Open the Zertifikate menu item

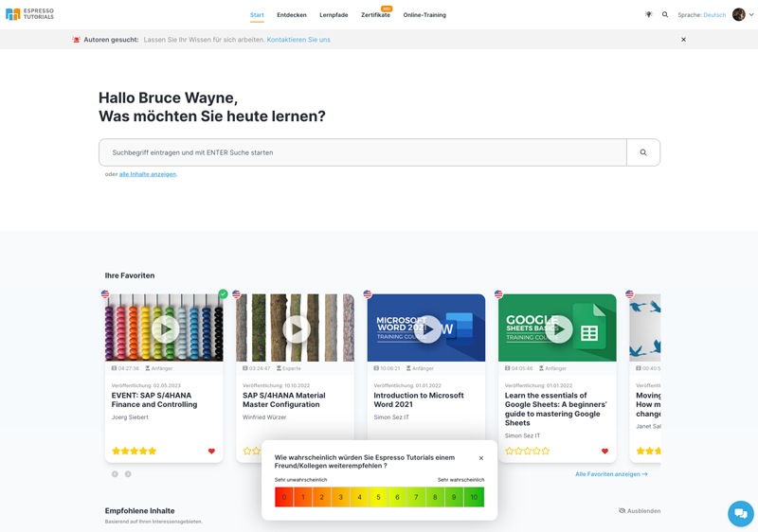click(375, 15)
